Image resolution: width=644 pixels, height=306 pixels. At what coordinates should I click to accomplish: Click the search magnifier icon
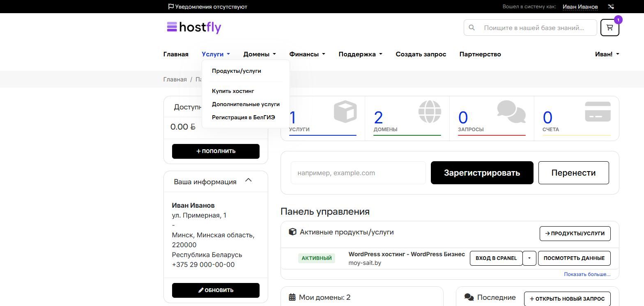(x=471, y=28)
